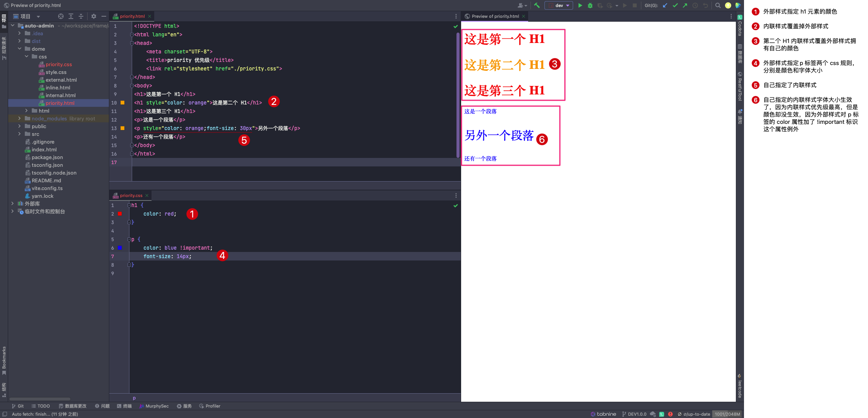868x418 pixels.
Task: Select the Preview of priority.html tab
Action: [x=495, y=16]
